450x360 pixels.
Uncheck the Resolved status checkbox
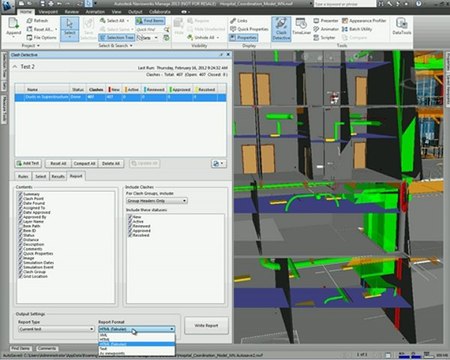130,235
